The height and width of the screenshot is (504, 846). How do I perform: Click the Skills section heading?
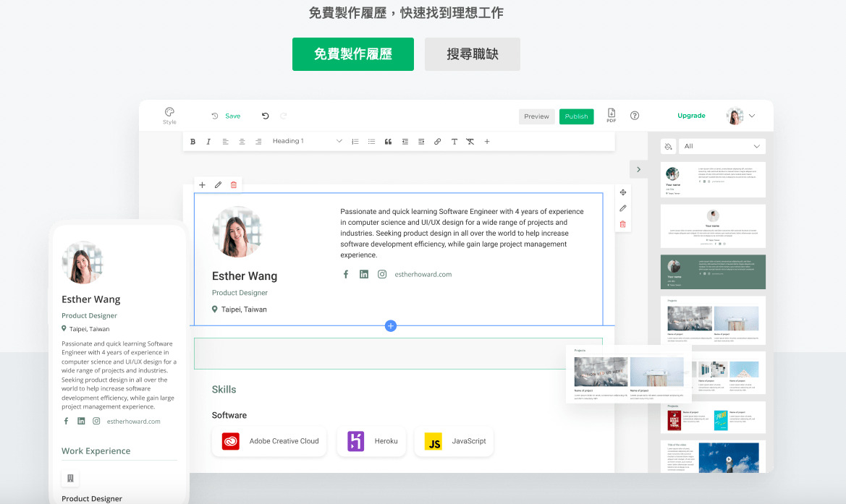pos(224,389)
